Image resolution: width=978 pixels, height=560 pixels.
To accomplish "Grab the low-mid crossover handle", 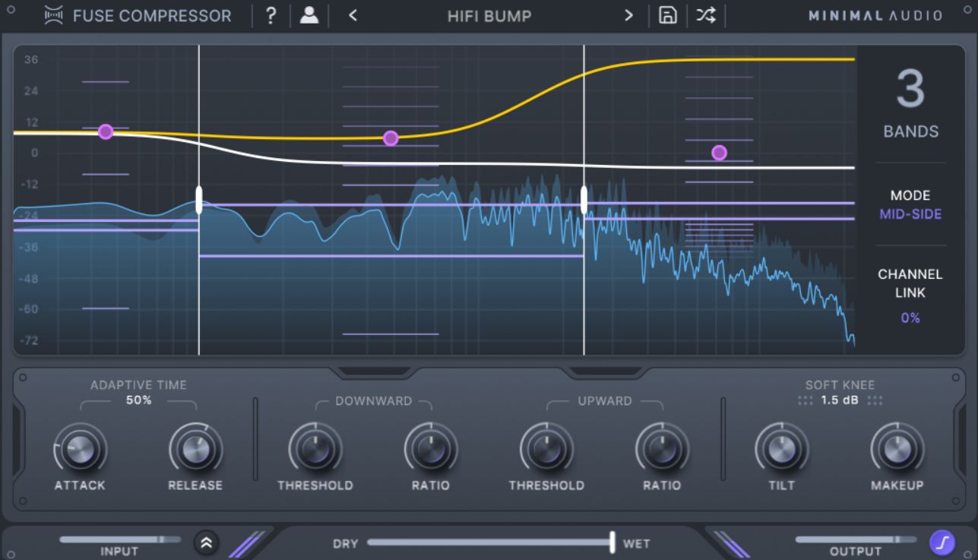I will [x=199, y=200].
